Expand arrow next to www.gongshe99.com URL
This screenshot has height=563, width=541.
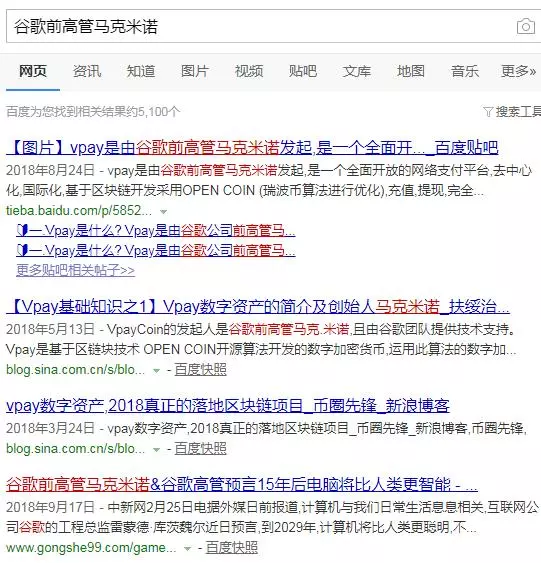click(187, 549)
